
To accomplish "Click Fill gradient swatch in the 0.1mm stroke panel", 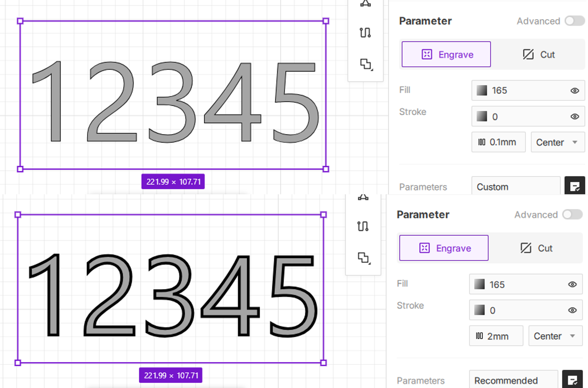I will tap(482, 91).
